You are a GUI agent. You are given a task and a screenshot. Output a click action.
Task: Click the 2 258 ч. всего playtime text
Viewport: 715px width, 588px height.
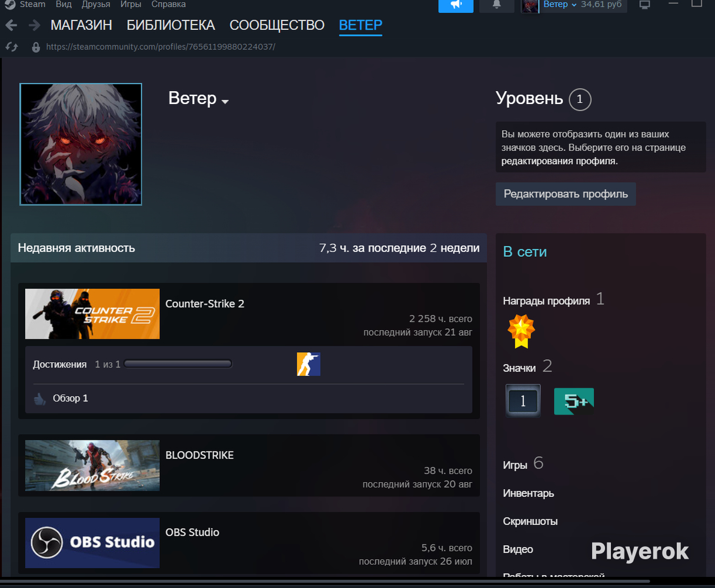point(440,319)
